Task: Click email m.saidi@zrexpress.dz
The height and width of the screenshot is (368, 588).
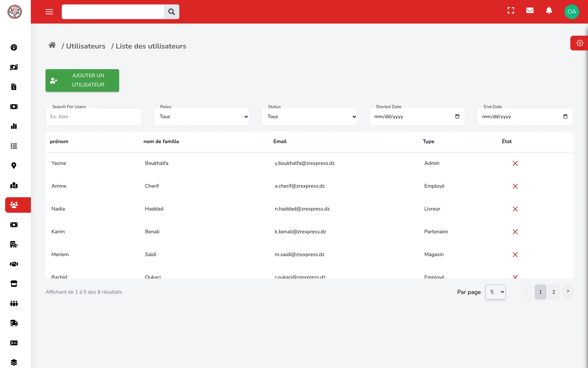Action: coord(300,254)
